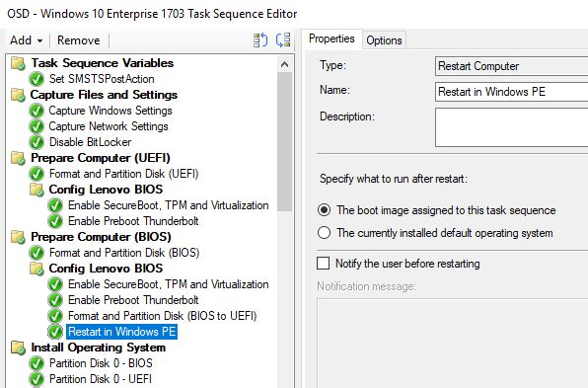This screenshot has width=588, height=388.
Task: Click the check icon beside Format and Partition Disk (UEFI)
Action: [x=37, y=174]
